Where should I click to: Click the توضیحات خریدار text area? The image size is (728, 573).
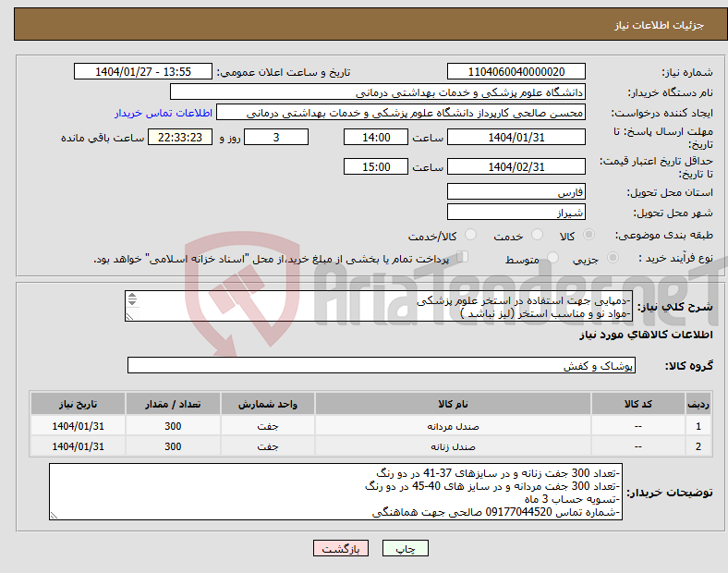335,492
